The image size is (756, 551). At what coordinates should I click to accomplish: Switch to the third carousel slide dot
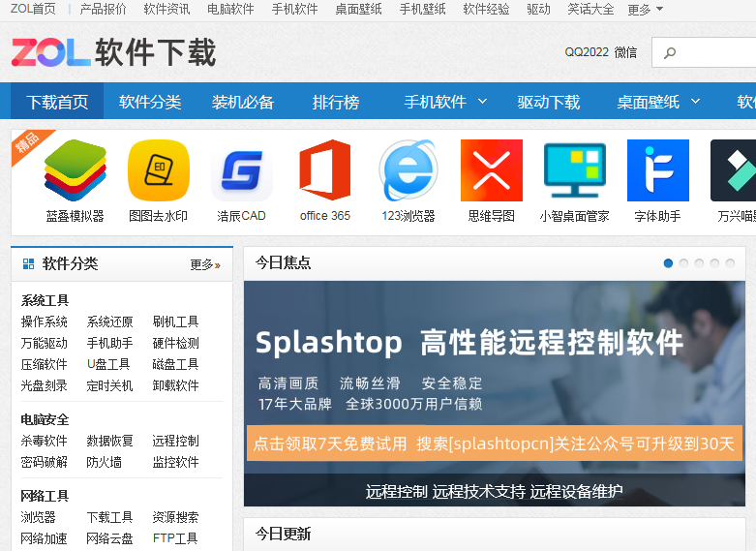tap(699, 263)
